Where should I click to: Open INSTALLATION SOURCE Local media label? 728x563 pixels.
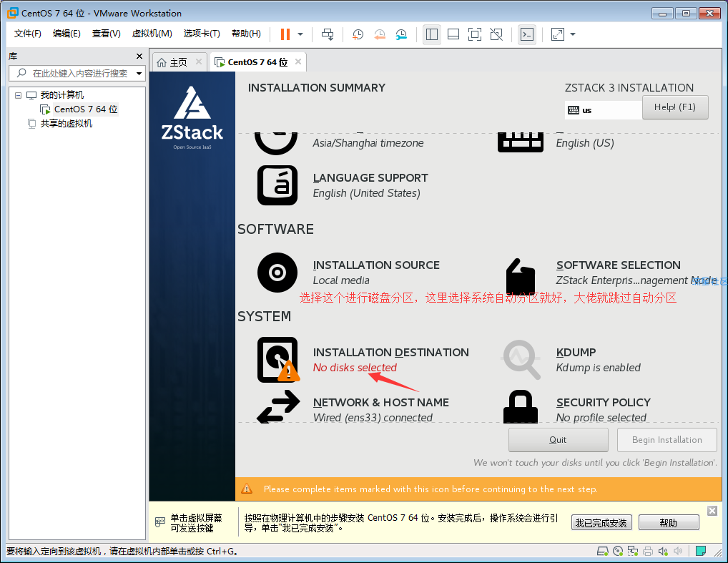[341, 280]
